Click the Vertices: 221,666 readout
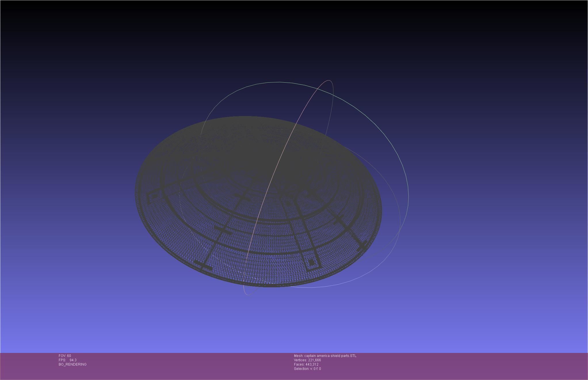 click(x=308, y=360)
